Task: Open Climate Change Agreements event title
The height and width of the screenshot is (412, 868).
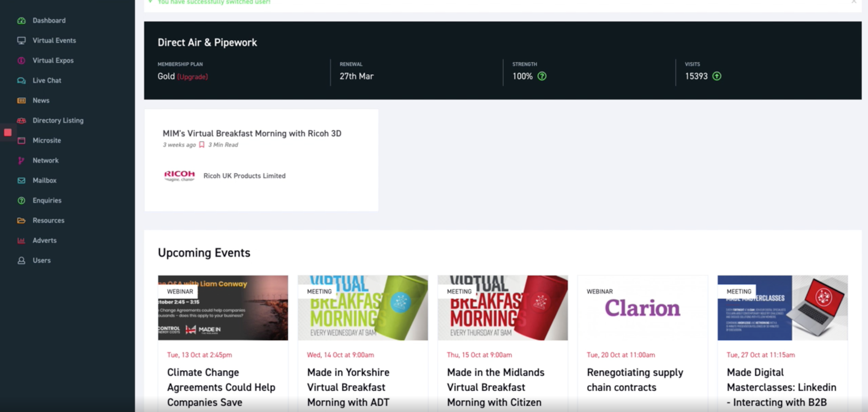Action: 221,387
